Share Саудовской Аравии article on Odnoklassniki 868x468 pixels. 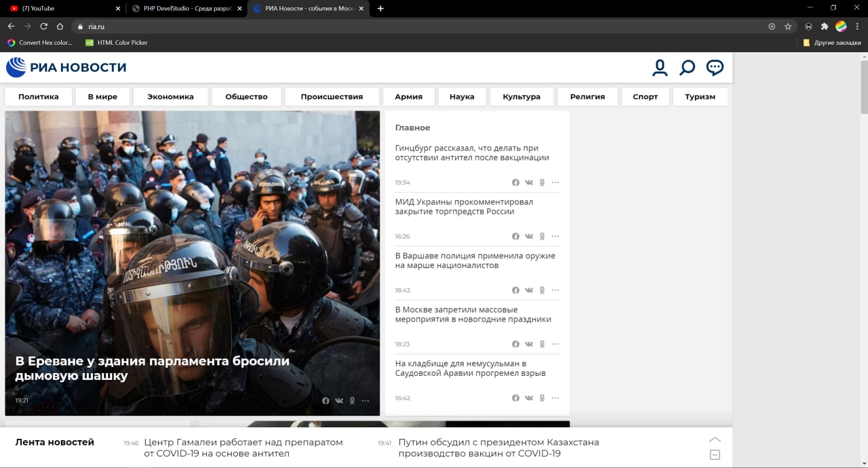click(542, 398)
